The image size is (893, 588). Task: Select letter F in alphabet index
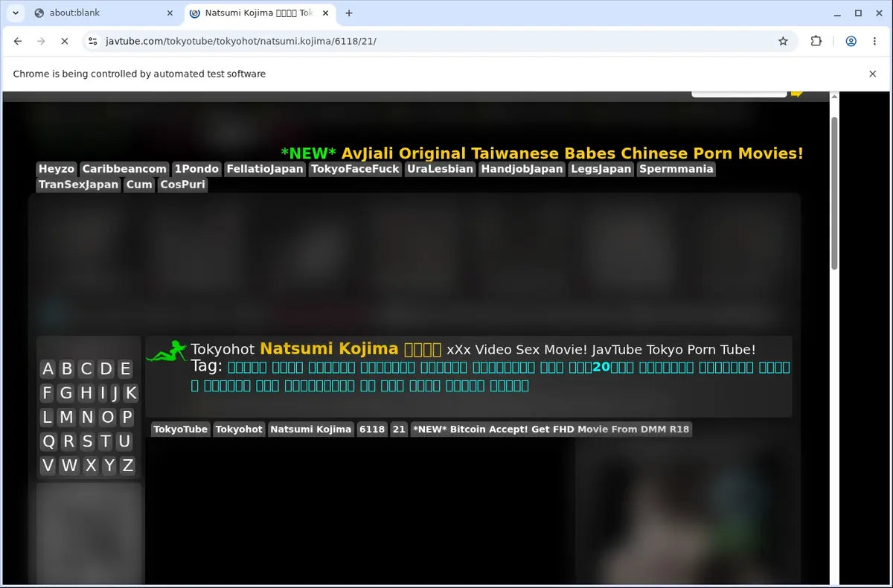point(48,393)
